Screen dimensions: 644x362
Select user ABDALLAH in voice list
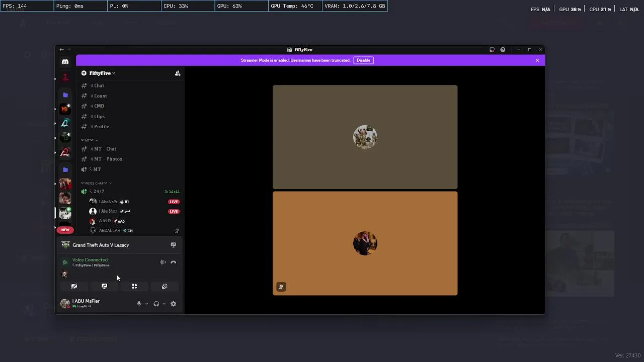(x=111, y=231)
